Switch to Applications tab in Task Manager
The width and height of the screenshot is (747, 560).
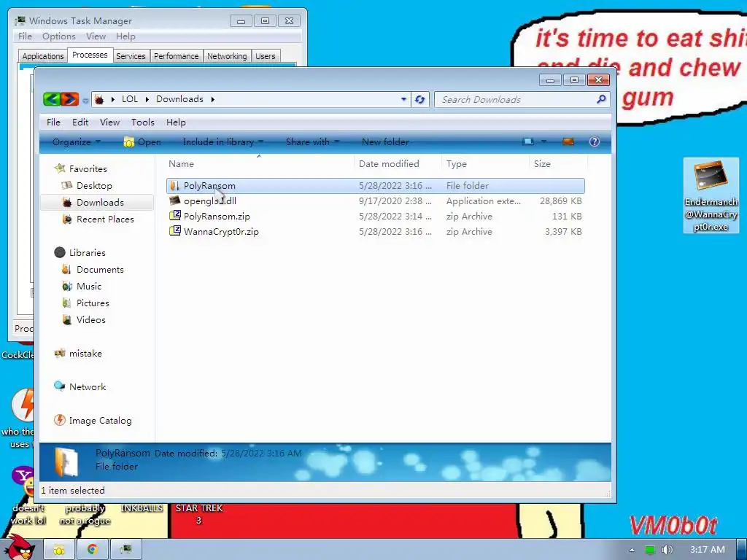pos(43,56)
